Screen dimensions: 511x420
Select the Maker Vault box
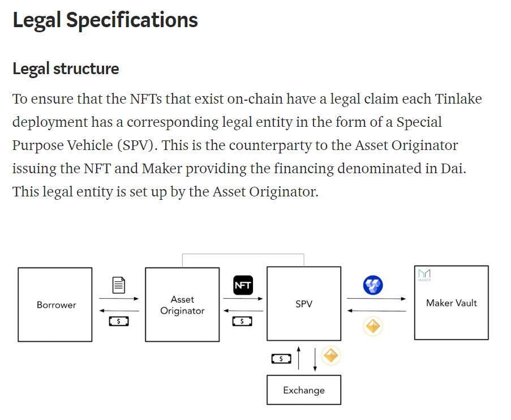[452, 303]
